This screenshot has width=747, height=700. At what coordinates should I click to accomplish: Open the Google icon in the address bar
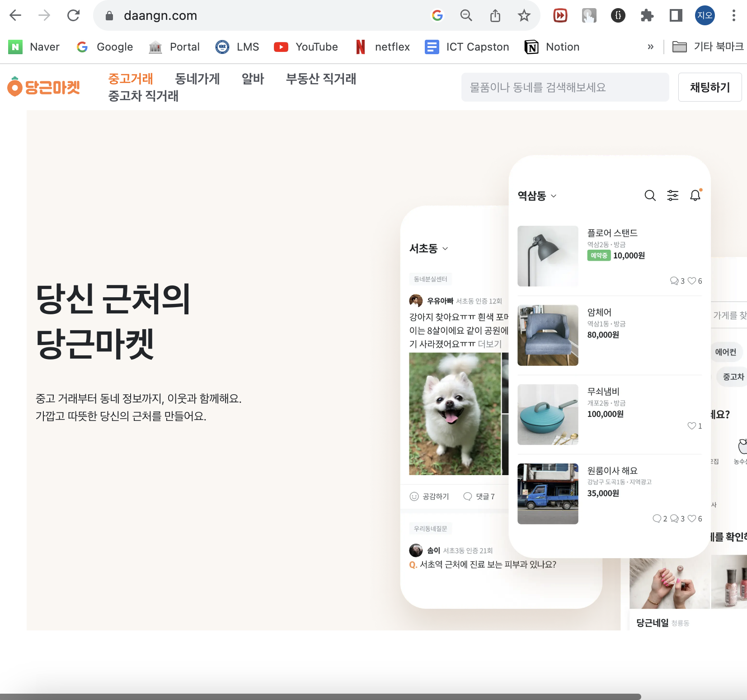point(437,15)
